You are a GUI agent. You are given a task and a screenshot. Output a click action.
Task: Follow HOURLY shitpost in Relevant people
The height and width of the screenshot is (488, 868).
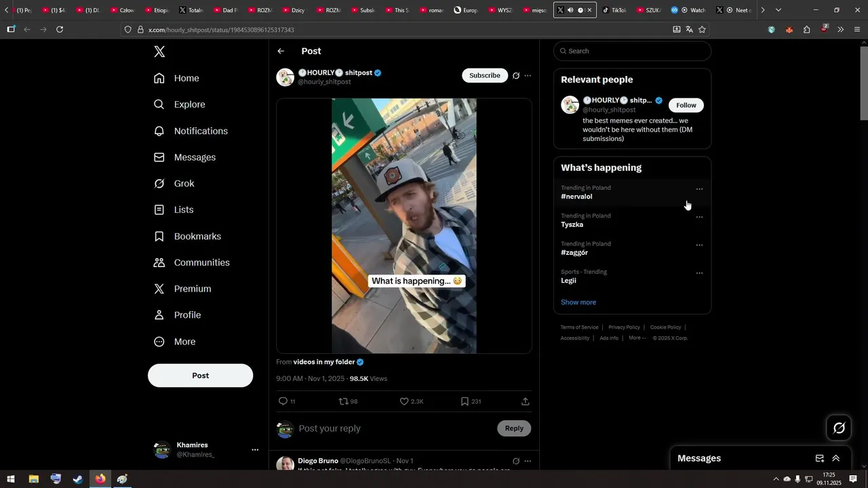pyautogui.click(x=686, y=105)
